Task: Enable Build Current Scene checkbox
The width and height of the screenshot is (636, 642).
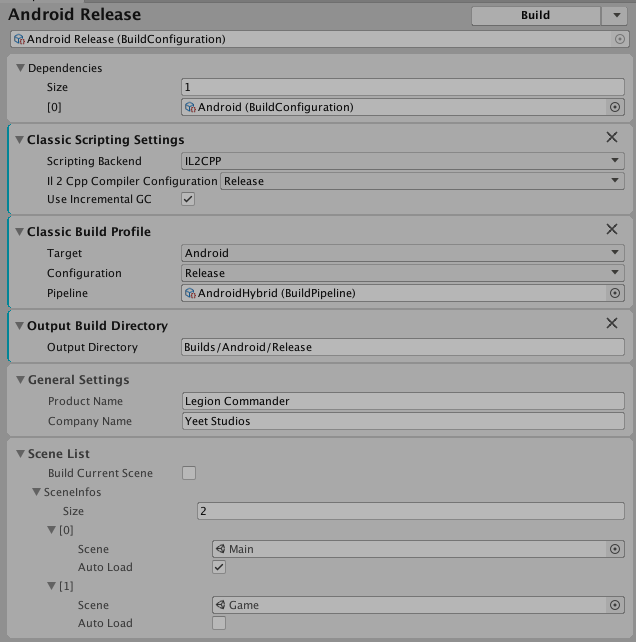Action: coord(188,473)
